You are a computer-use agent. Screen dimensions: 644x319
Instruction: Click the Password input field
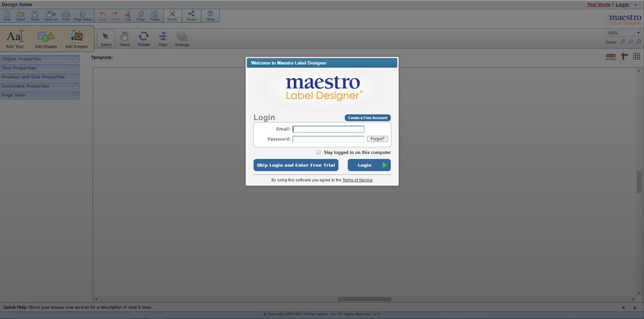click(x=328, y=139)
